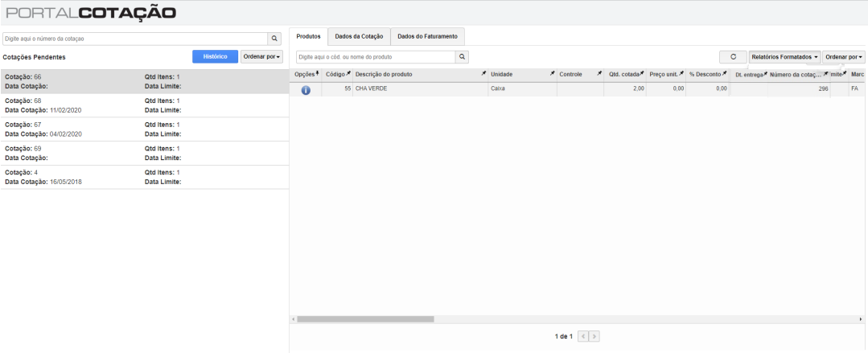Viewport: 868px width, 353px height.
Task: Open Ordenar por dropdown beside Histórico
Action: click(261, 56)
